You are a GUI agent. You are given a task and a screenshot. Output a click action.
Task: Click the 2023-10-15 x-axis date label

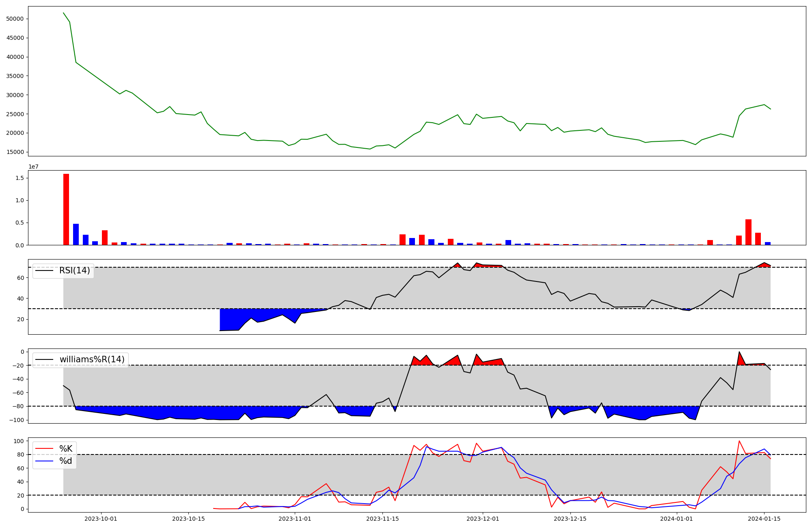[x=188, y=519]
